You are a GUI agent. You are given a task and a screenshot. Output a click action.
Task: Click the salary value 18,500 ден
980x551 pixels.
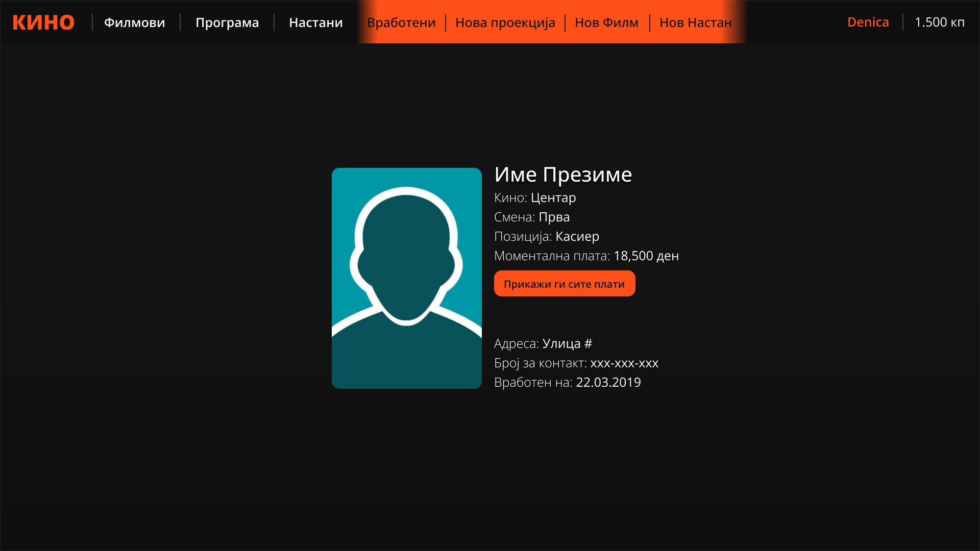646,256
